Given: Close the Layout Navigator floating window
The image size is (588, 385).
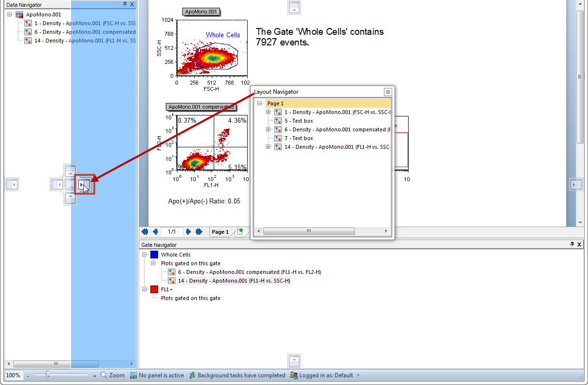Looking at the screenshot, I should pos(387,92).
